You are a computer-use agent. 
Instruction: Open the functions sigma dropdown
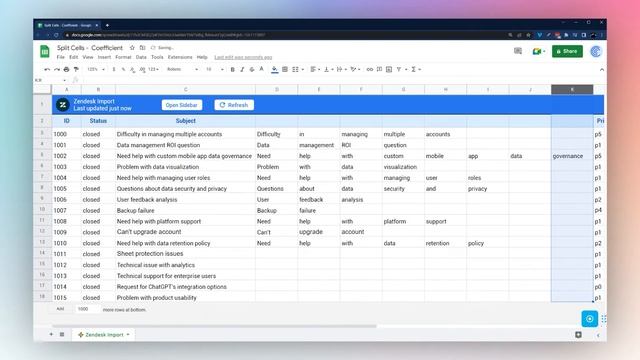click(416, 69)
